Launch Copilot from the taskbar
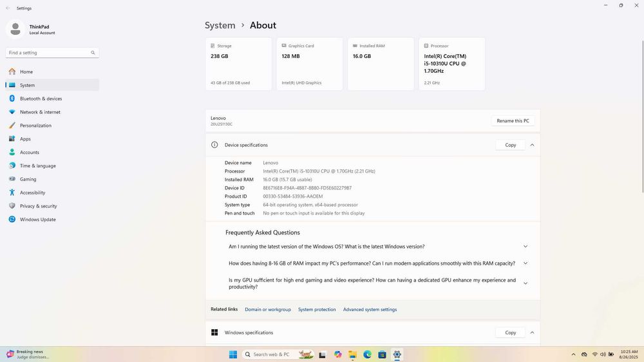This screenshot has height=362, width=644. pos(337,355)
